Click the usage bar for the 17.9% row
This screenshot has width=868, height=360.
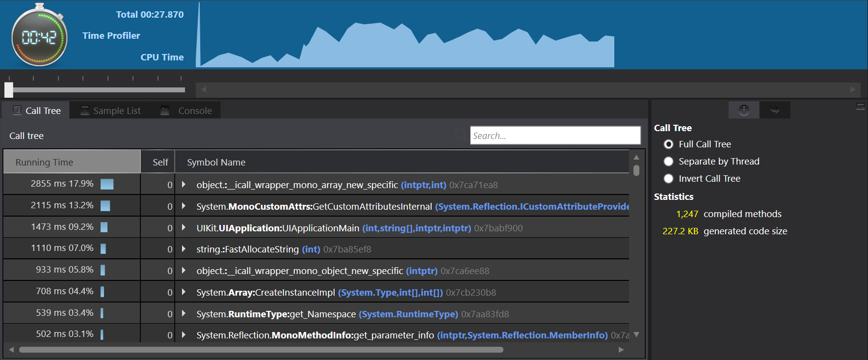pos(107,184)
